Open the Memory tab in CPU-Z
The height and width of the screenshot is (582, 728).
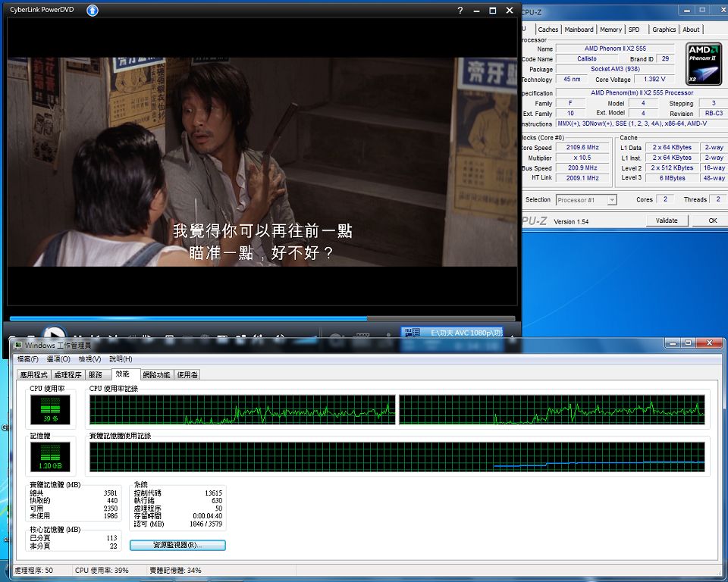[610, 30]
